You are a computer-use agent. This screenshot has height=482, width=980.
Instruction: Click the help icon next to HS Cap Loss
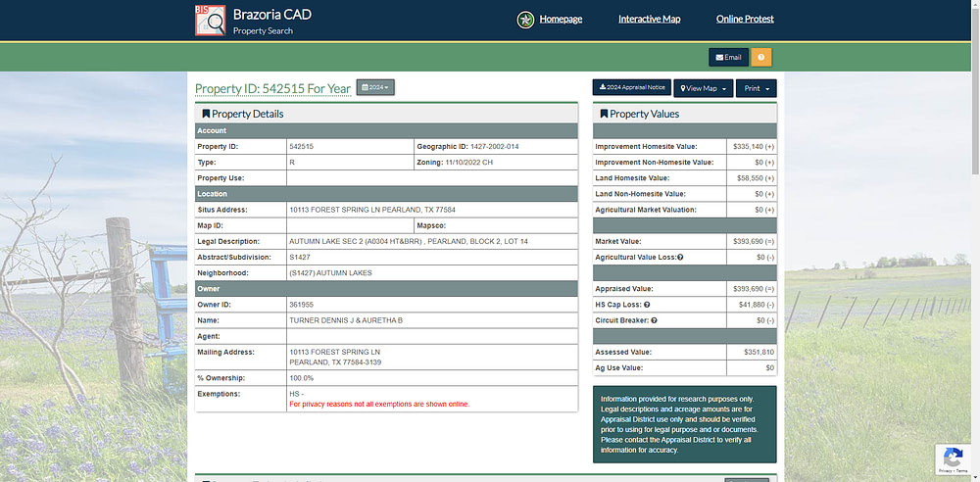click(647, 305)
